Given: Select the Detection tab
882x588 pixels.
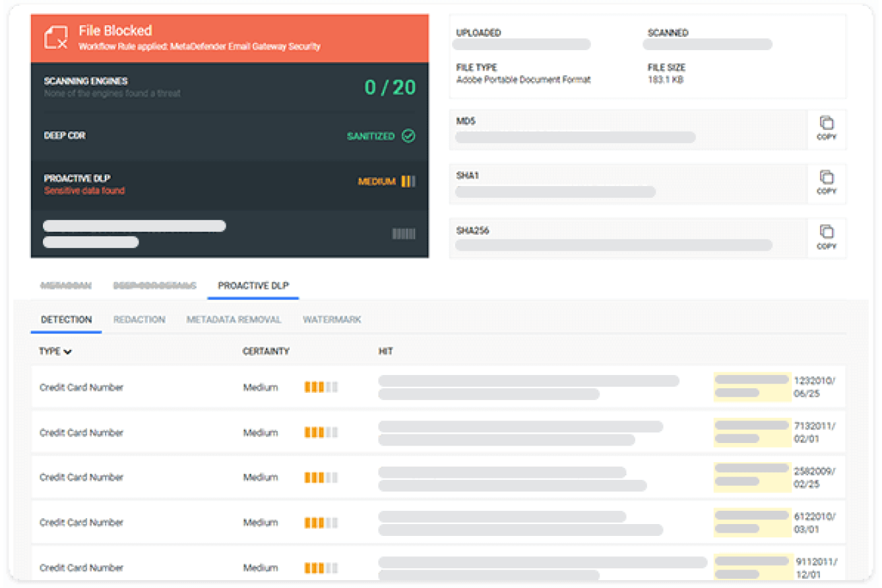Looking at the screenshot, I should point(65,319).
